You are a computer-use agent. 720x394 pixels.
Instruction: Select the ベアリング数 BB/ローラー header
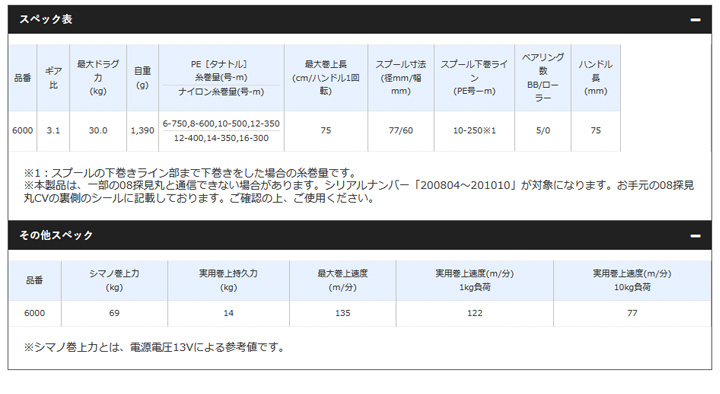(543, 78)
